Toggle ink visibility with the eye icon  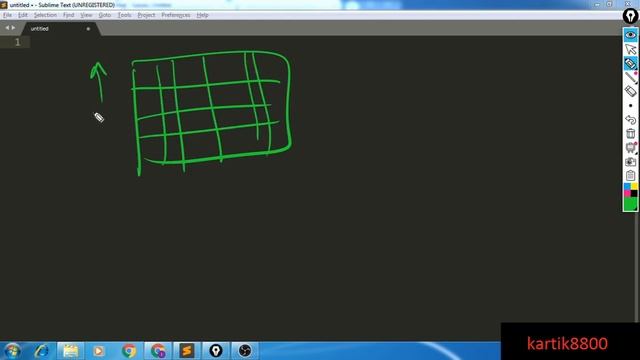tap(630, 35)
